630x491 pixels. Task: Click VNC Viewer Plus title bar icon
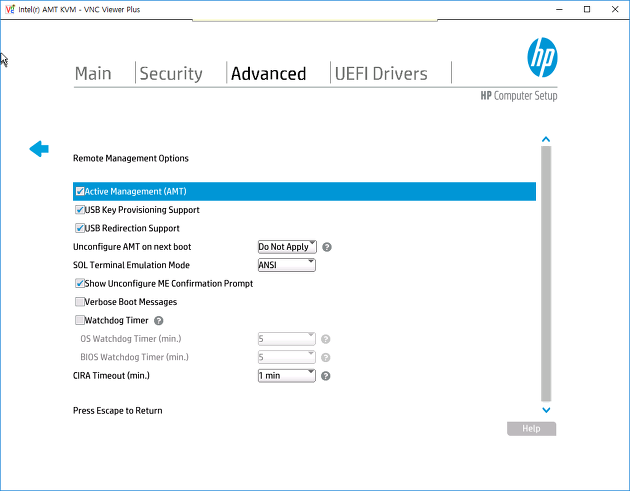10,9
